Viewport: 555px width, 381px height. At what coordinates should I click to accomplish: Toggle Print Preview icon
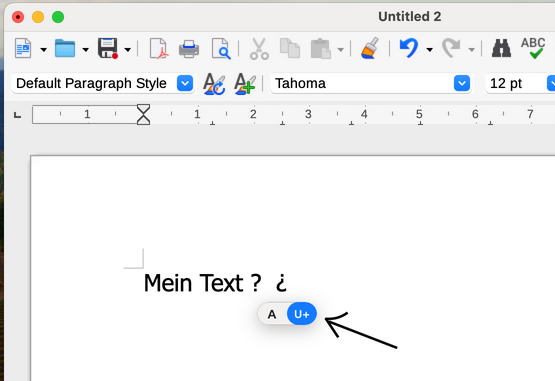[x=221, y=48]
